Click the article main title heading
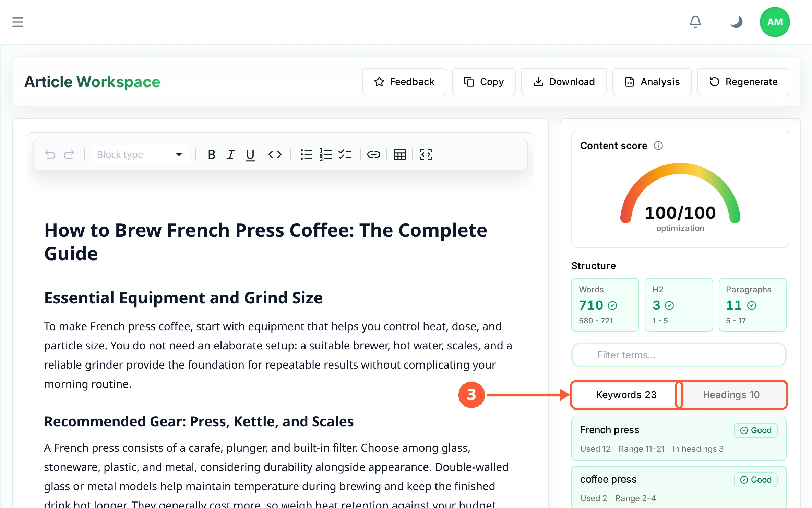Viewport: 812px width, 508px height. point(266,242)
